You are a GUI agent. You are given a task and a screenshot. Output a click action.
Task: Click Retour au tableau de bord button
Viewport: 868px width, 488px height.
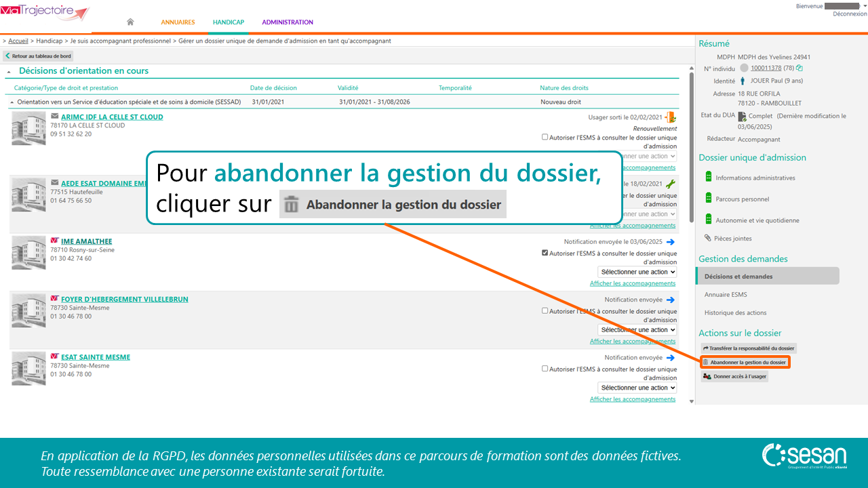click(x=38, y=56)
